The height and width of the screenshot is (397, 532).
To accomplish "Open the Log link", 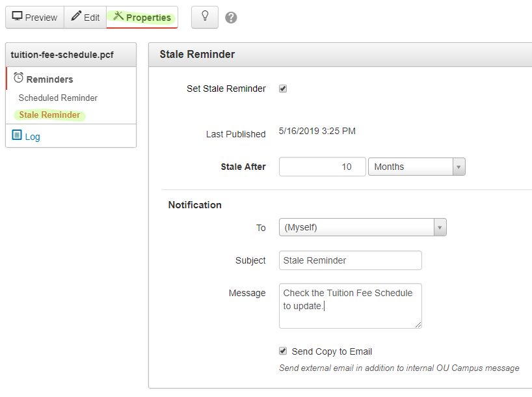I will [32, 137].
